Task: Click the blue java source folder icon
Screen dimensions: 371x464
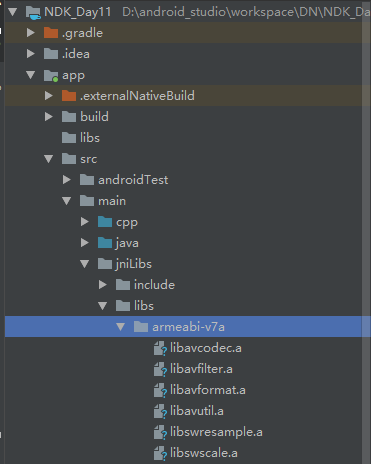Action: click(105, 243)
